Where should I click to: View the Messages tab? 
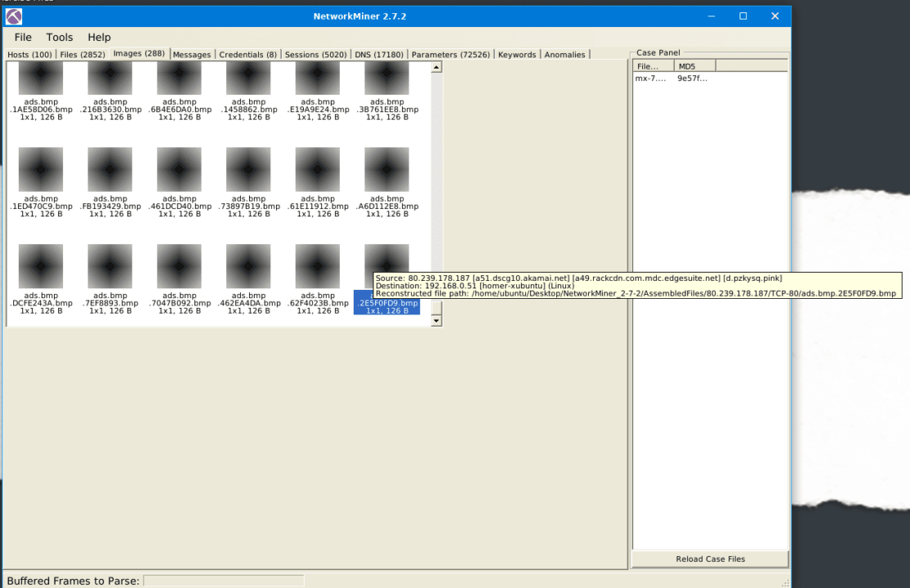click(x=191, y=54)
